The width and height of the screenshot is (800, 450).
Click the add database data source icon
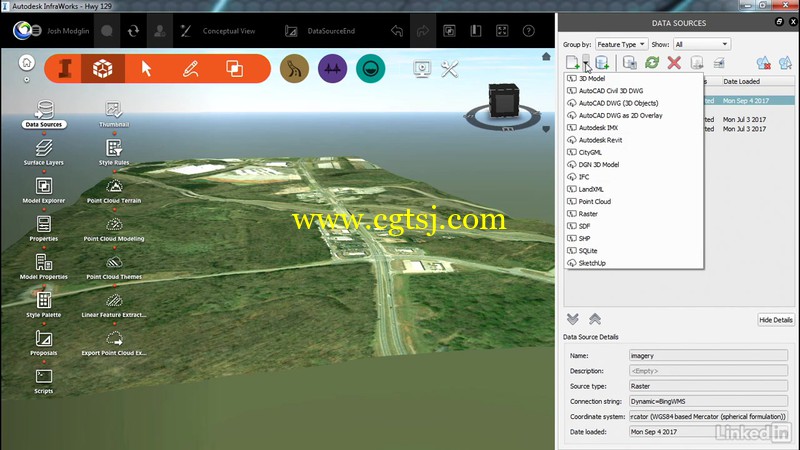point(602,63)
